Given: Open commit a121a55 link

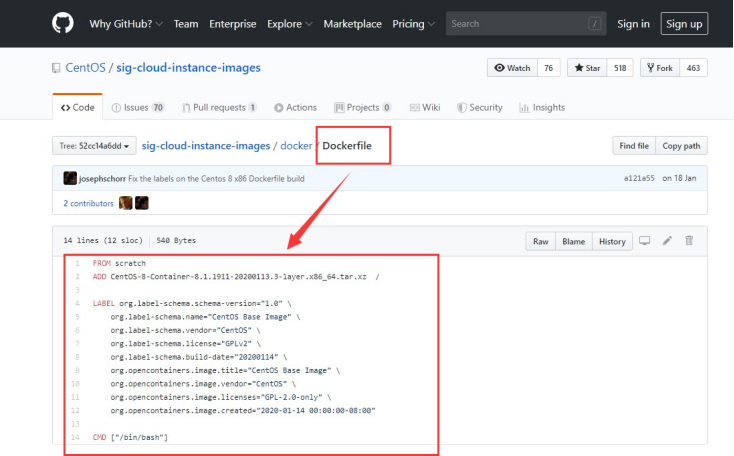Looking at the screenshot, I should click(x=639, y=178).
